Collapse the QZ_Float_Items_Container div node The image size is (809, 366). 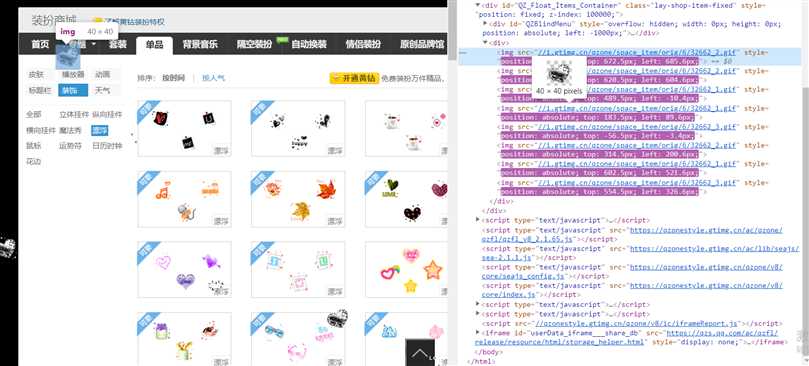(478, 5)
